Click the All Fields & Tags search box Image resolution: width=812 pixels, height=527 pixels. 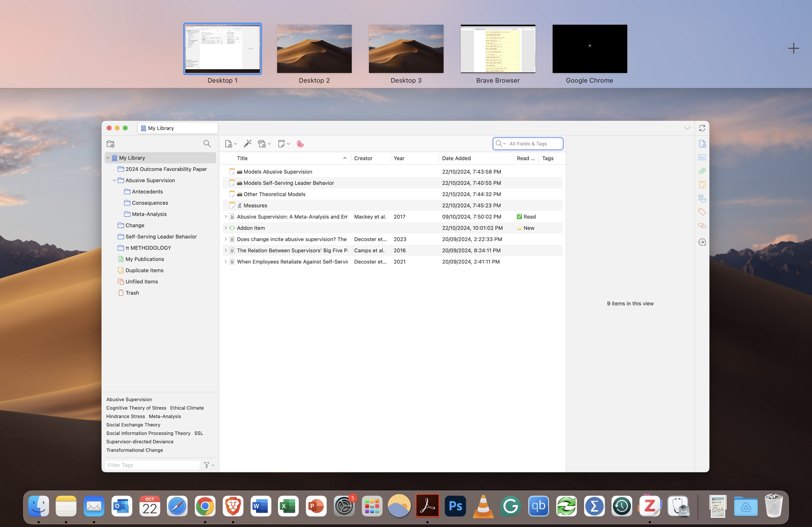pos(532,144)
